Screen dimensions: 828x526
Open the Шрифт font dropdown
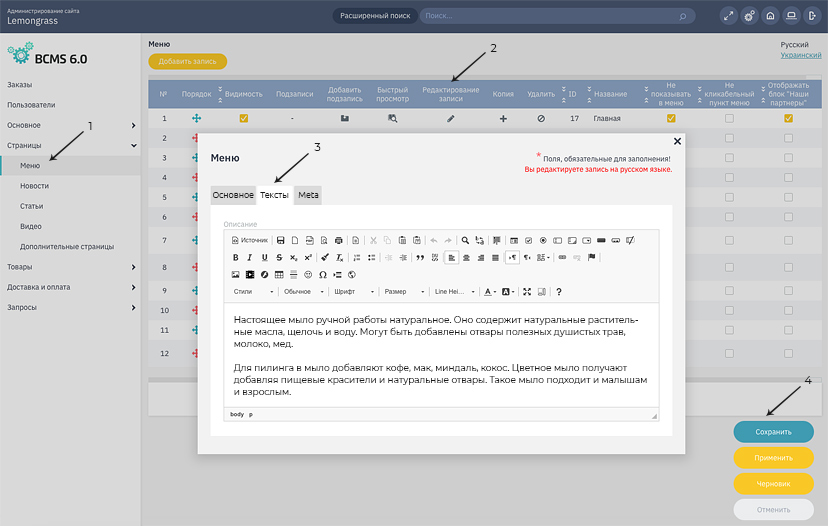pos(353,292)
